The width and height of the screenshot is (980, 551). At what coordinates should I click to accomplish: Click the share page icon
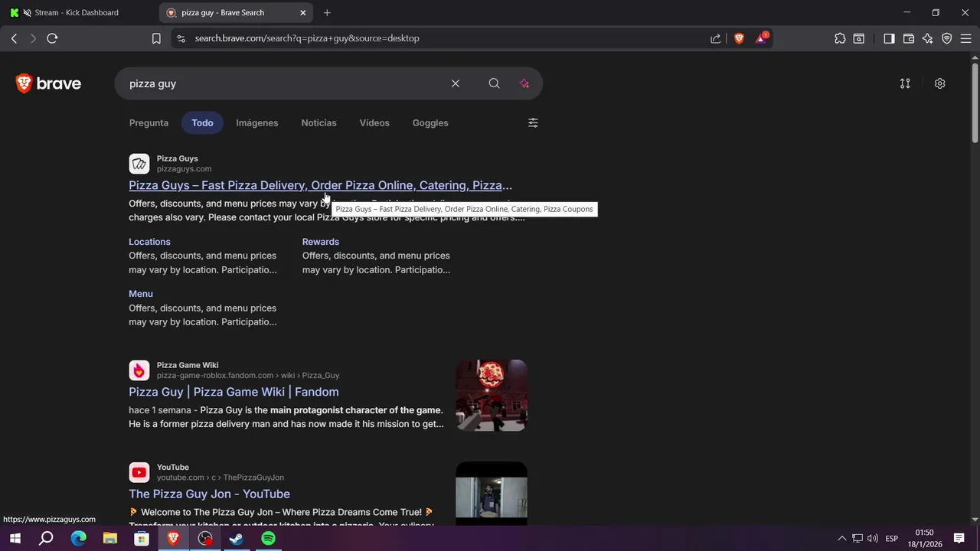(716, 38)
